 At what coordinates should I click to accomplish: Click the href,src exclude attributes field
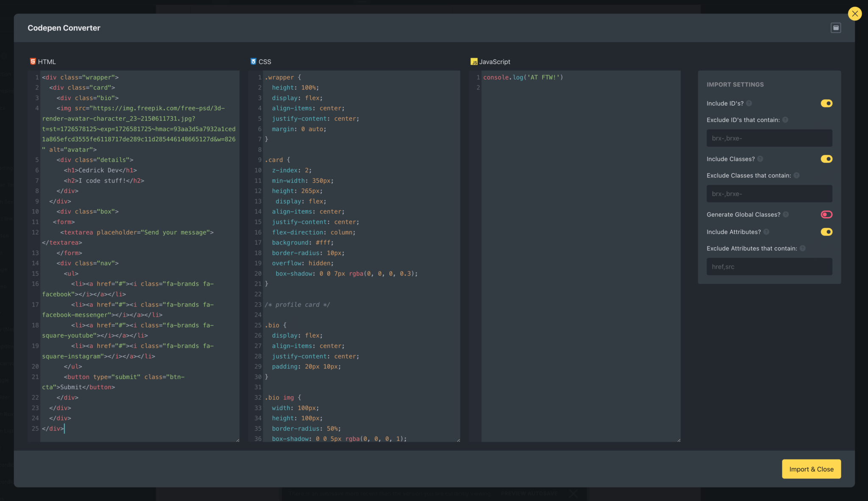click(x=769, y=267)
